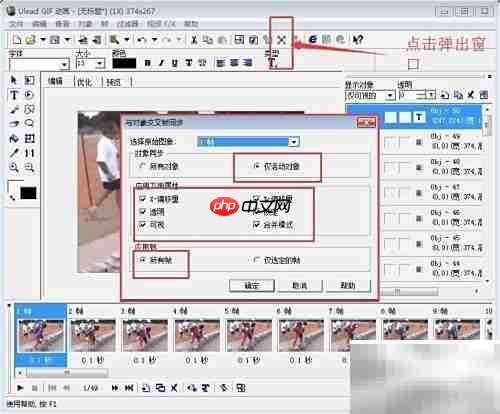Click the Delete frame X icon in frame toolbar

pyautogui.click(x=174, y=388)
